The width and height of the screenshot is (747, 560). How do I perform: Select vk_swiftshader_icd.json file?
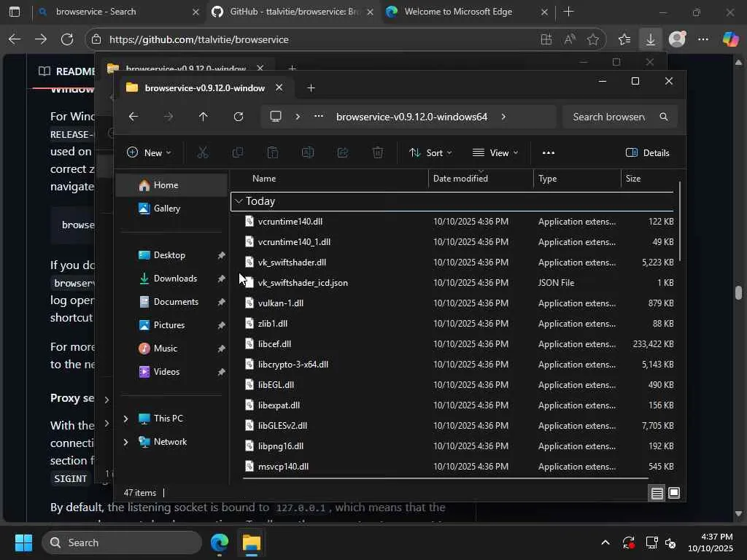[452, 283]
